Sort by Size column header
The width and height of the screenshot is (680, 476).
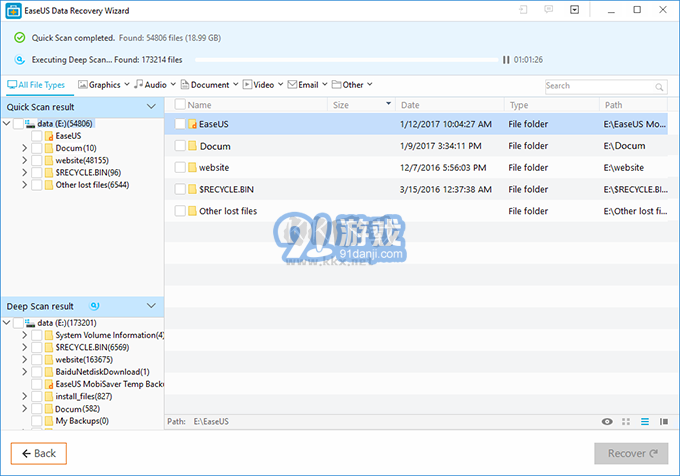341,105
